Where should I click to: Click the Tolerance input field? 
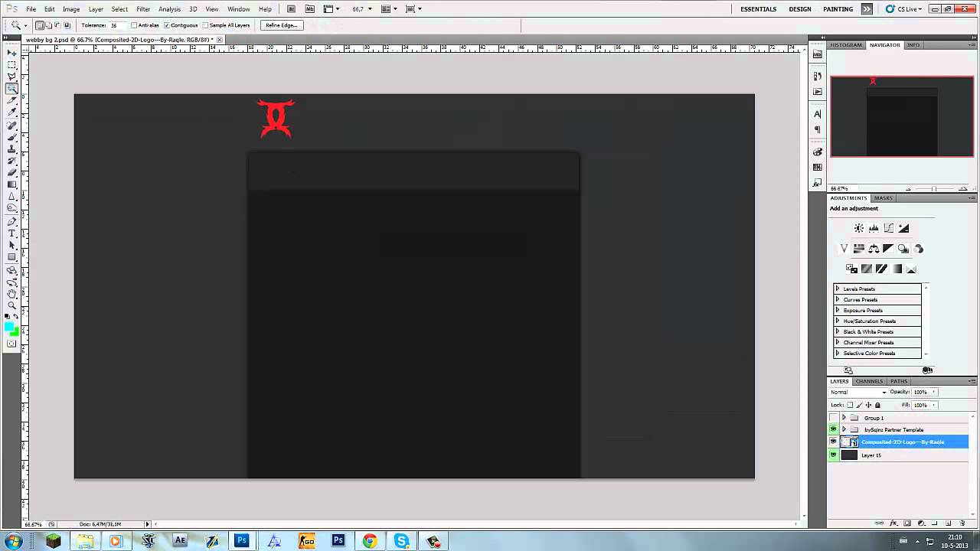pyautogui.click(x=118, y=25)
